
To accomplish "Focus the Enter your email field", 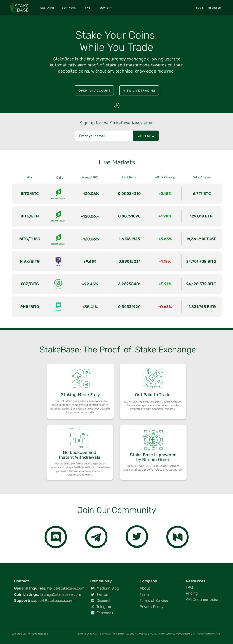I will tap(104, 136).
